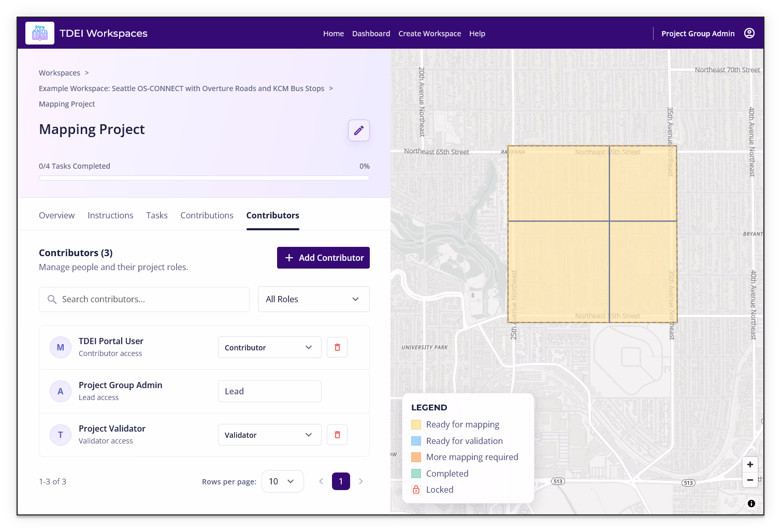Click the M avatar for TDEI Portal User
Image resolution: width=781 pixels, height=532 pixels.
tap(61, 347)
